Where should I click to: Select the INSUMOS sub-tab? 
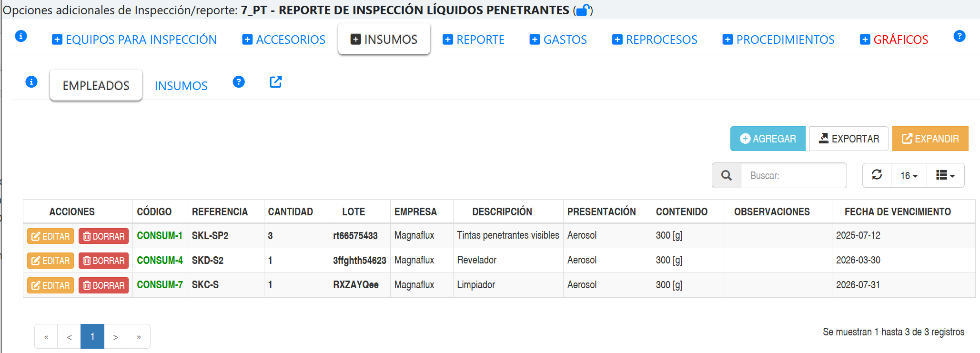point(181,86)
